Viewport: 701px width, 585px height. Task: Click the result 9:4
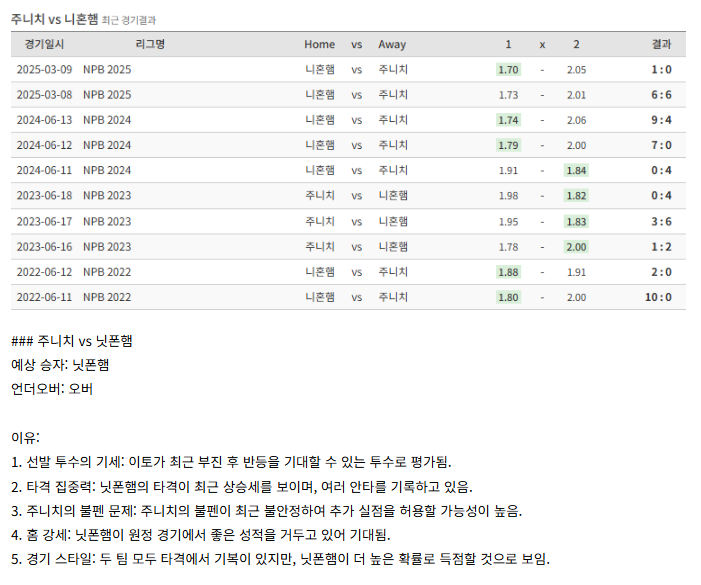[661, 120]
